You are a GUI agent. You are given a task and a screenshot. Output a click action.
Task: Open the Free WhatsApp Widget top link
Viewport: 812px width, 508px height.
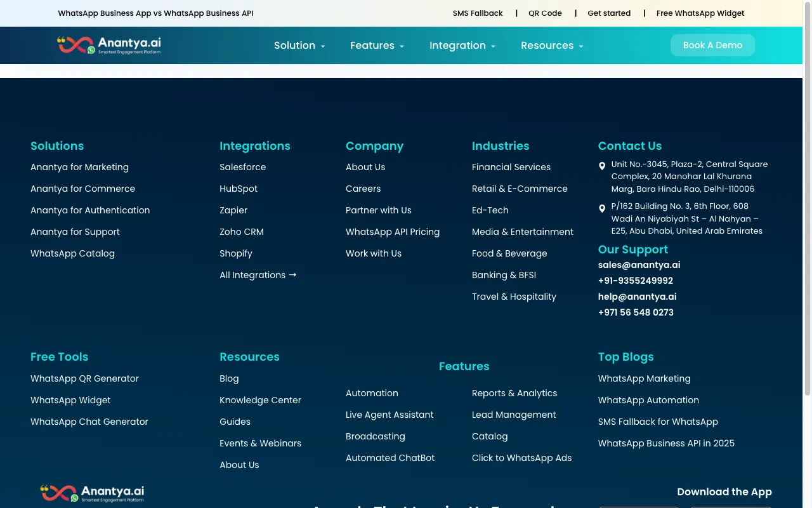pos(700,13)
